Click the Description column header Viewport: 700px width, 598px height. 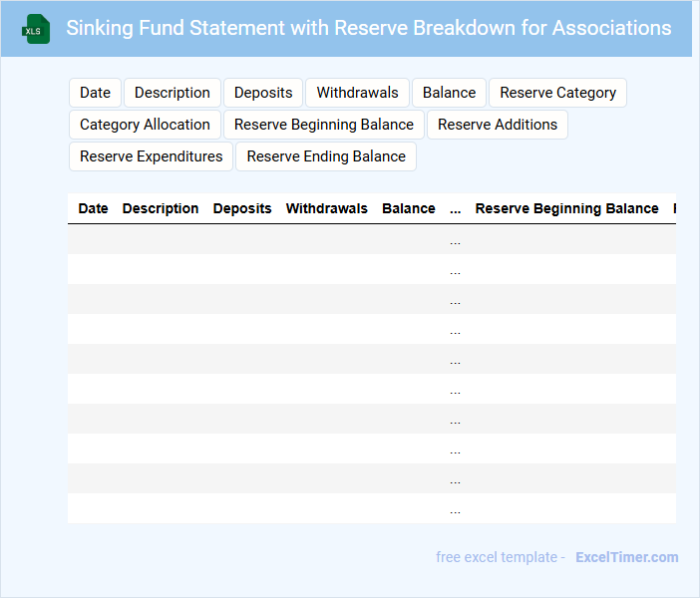(x=161, y=208)
